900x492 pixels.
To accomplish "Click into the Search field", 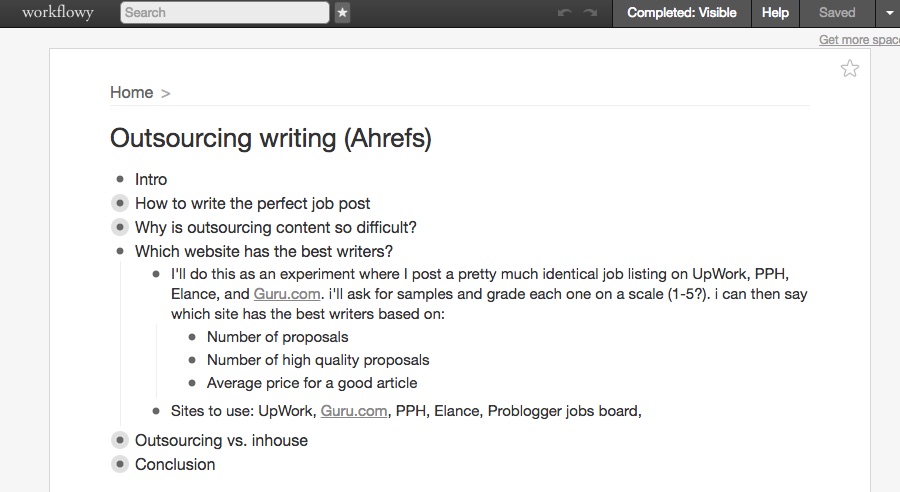I will [x=224, y=13].
